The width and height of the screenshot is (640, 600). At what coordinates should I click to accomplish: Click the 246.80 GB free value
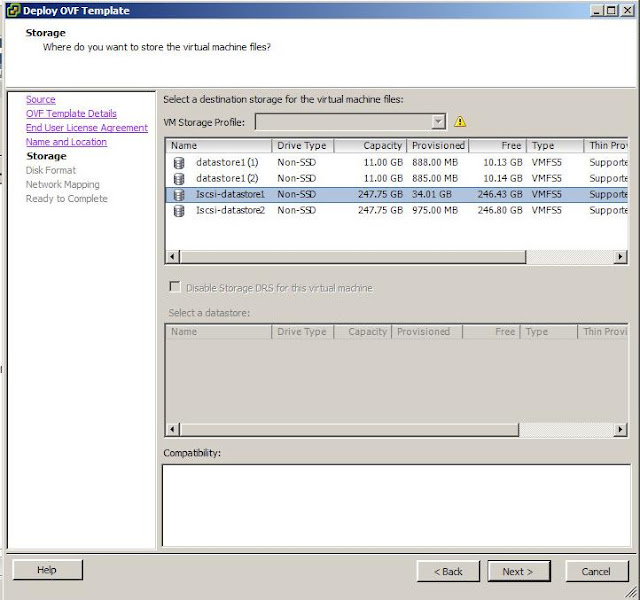coord(500,210)
